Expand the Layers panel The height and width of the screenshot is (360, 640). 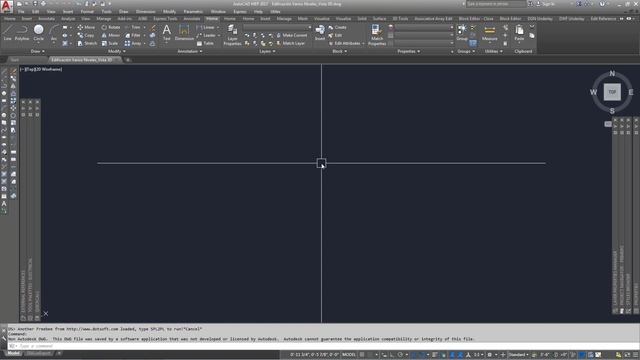(x=267, y=51)
